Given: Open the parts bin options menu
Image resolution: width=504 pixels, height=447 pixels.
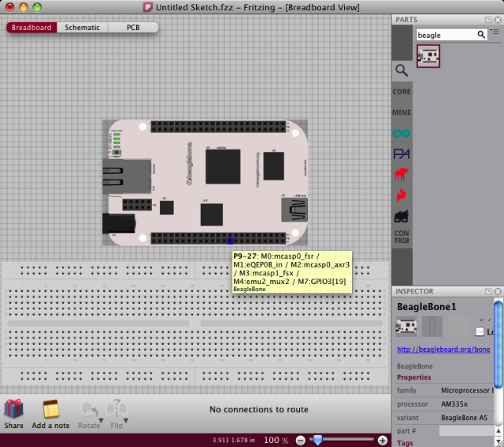Looking at the screenshot, I should 495,31.
